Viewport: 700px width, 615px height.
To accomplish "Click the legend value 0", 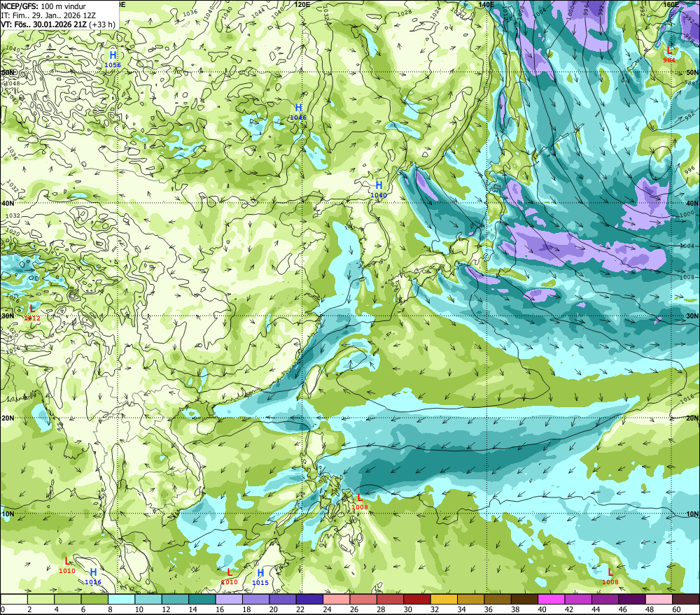I will click(x=3, y=609).
